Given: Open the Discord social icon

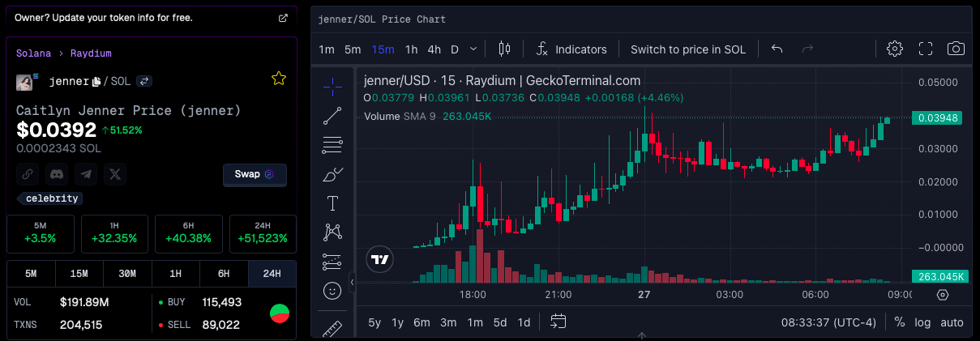Looking at the screenshot, I should point(56,174).
